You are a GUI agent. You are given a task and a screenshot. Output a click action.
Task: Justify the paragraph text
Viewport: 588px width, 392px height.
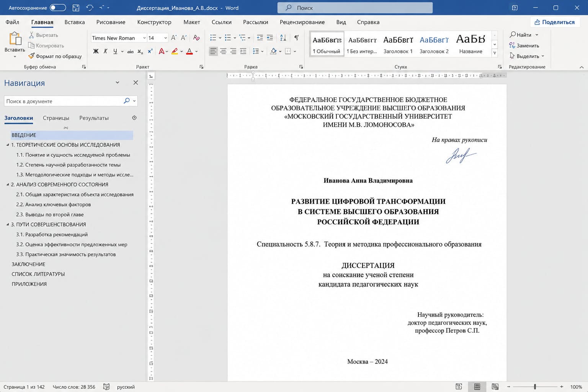[243, 51]
